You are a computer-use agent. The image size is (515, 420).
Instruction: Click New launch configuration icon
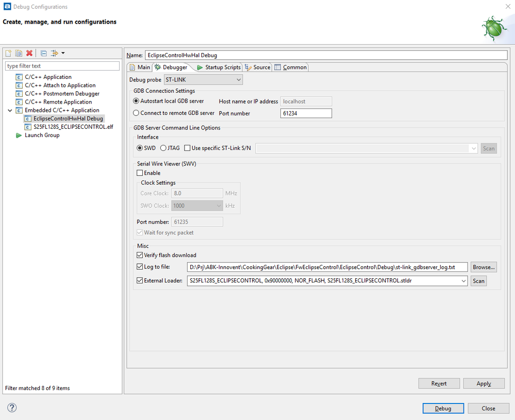click(x=8, y=53)
